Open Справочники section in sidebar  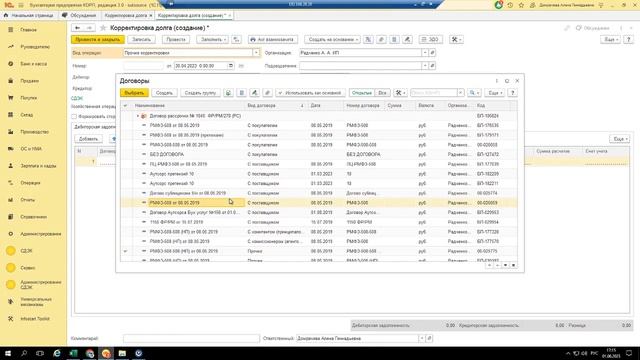click(x=33, y=217)
